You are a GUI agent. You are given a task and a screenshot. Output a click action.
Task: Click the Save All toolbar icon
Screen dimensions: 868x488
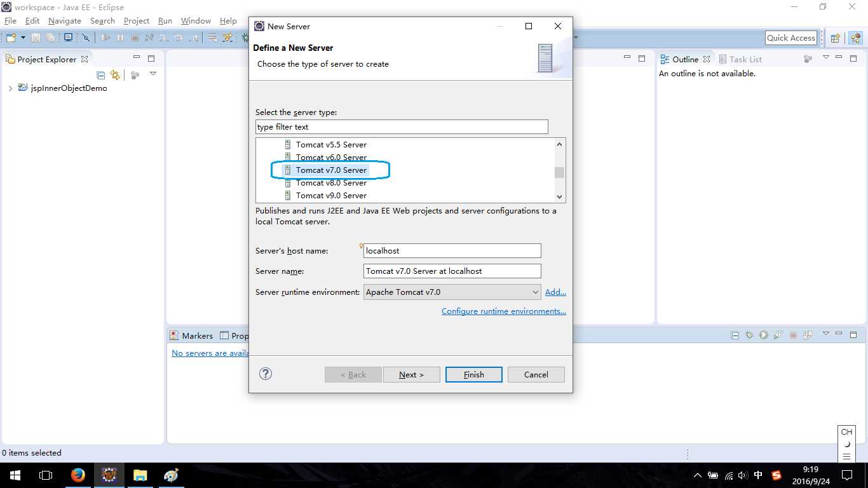[x=50, y=38]
